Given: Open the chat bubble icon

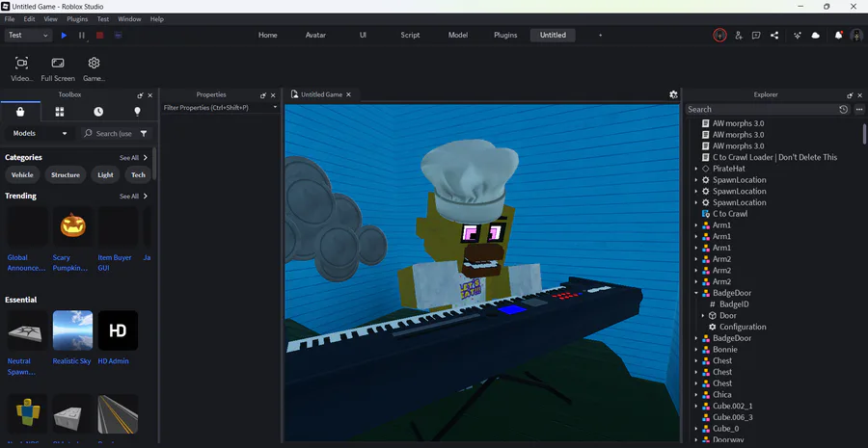Looking at the screenshot, I should point(756,35).
